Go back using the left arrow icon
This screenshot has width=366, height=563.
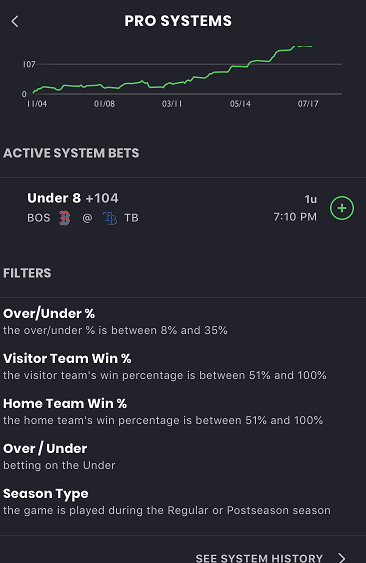click(x=15, y=22)
